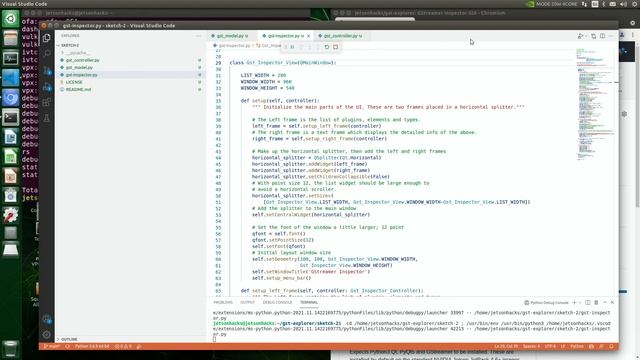The image size is (640, 360).
Task: Click line 29 class definition in editor
Action: [x=283, y=63]
